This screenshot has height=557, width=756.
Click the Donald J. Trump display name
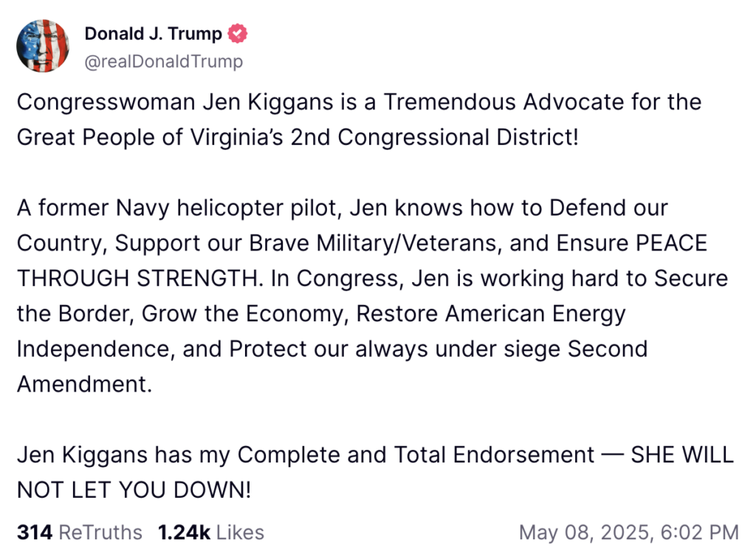[153, 34]
